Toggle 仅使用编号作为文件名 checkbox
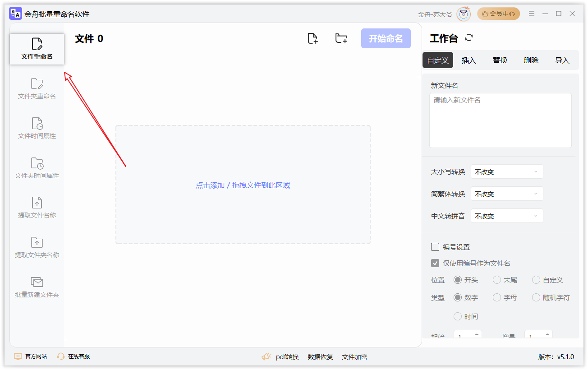This screenshot has width=588, height=370. pos(435,263)
